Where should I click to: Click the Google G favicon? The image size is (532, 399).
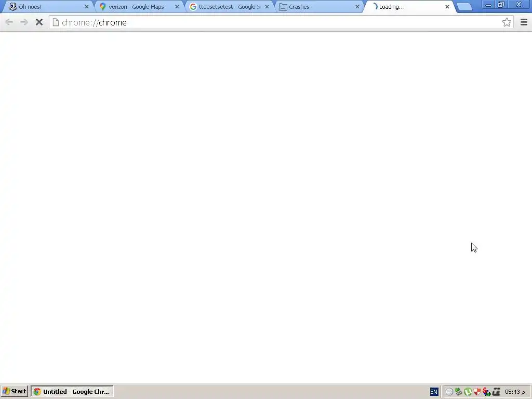click(193, 7)
